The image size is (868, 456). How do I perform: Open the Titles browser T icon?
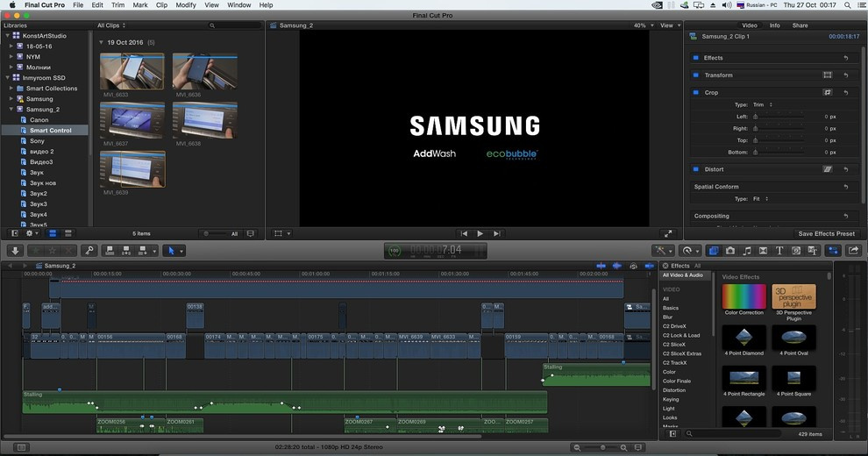coord(779,251)
